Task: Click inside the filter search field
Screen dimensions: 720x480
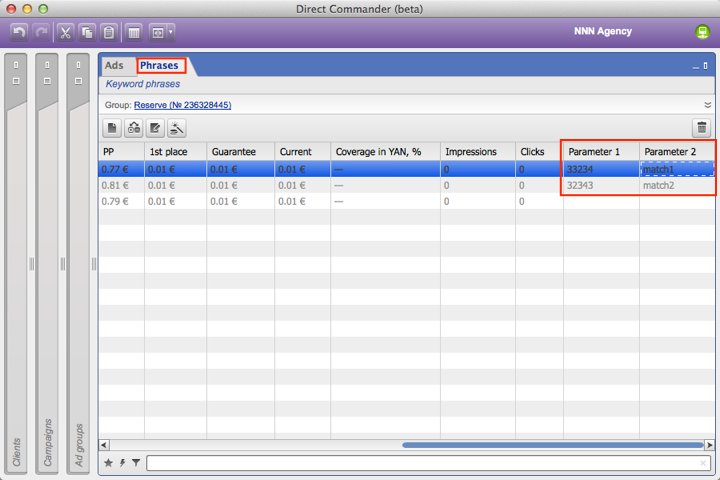Action: pyautogui.click(x=428, y=463)
